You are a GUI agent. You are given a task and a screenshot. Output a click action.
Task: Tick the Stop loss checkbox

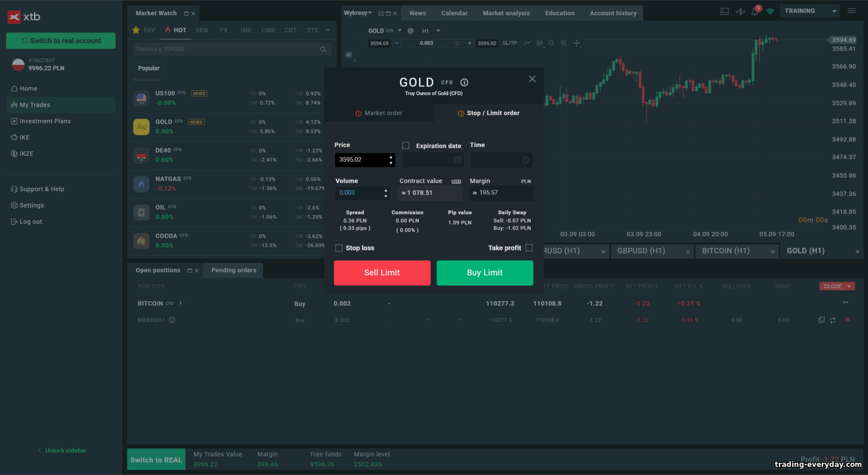339,248
